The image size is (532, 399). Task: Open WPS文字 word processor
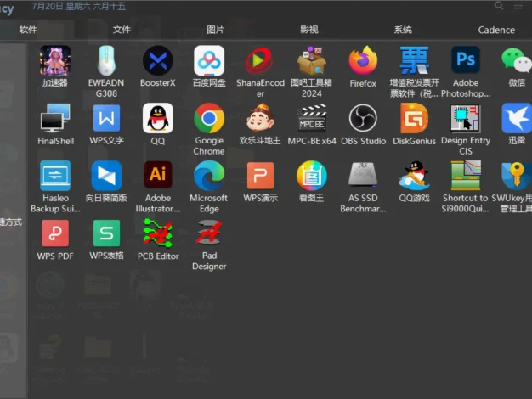pyautogui.click(x=106, y=118)
